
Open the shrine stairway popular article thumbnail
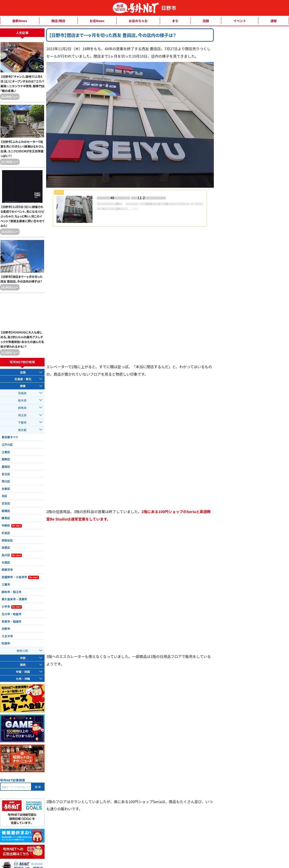coord(22,121)
